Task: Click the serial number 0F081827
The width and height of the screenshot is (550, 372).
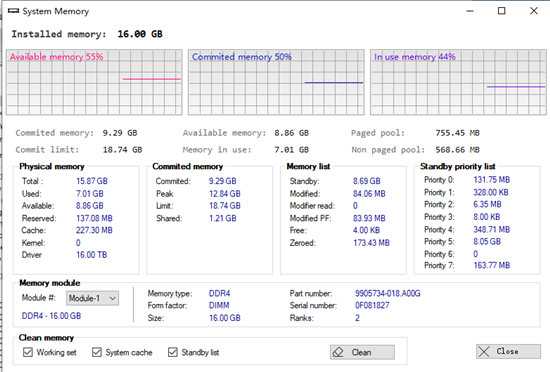Action: pos(372,305)
